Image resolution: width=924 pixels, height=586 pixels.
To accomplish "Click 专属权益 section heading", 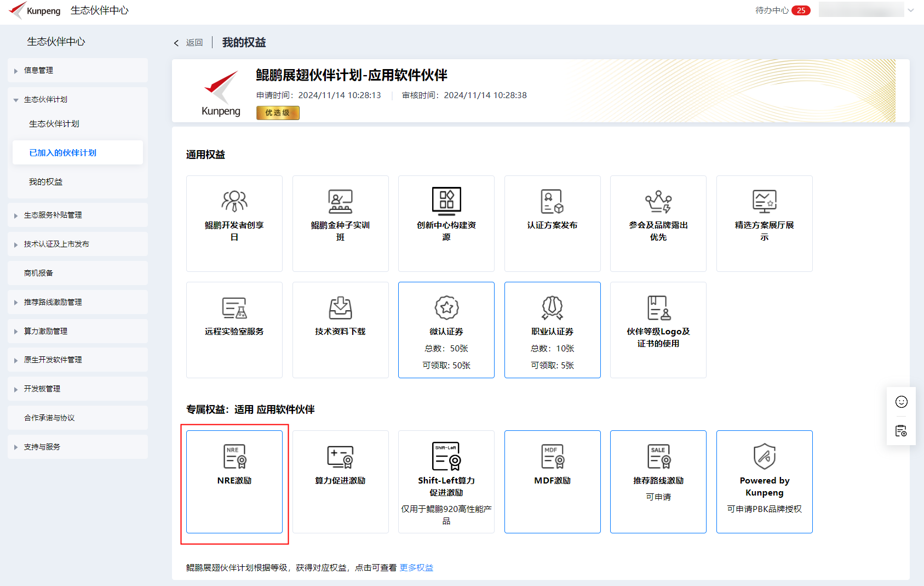I will 250,409.
